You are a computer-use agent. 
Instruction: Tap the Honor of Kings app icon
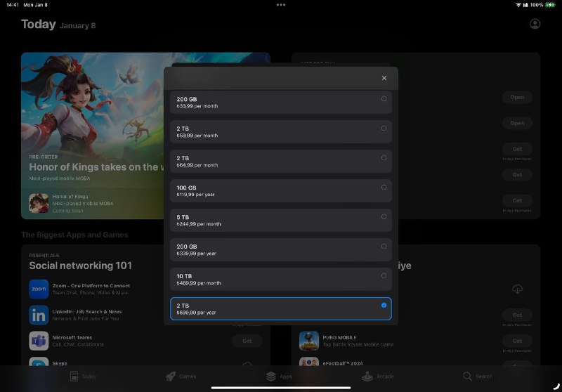[39, 204]
